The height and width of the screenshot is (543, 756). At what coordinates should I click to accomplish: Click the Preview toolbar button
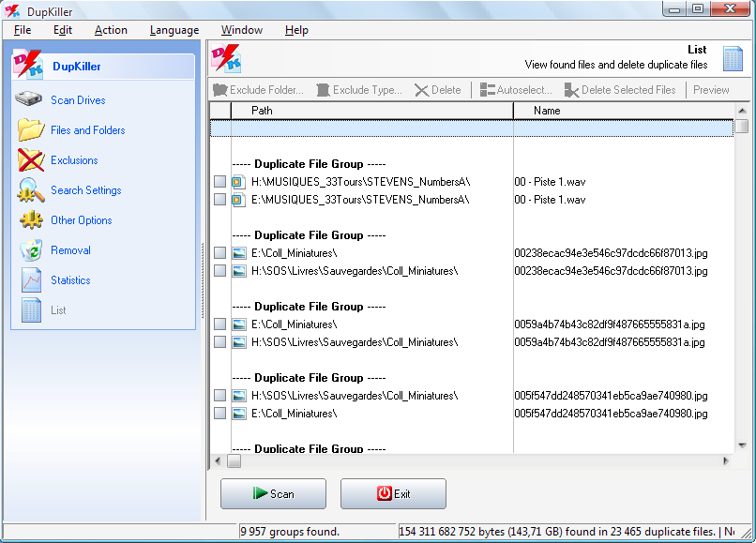click(x=711, y=90)
